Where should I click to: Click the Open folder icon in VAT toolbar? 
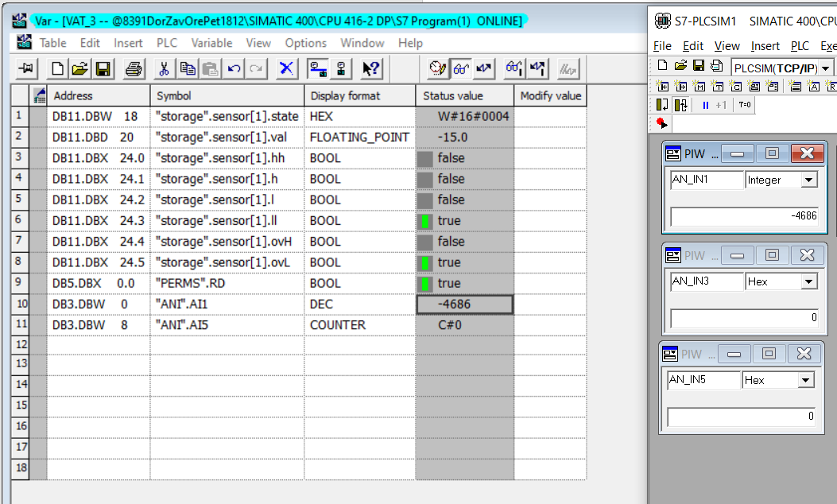pos(79,69)
